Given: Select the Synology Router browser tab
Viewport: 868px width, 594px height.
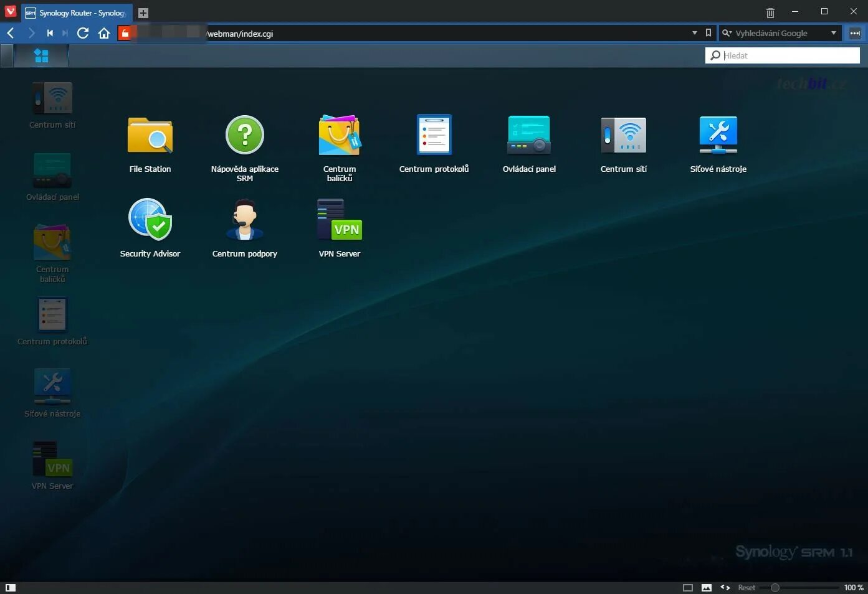Looking at the screenshot, I should (76, 12).
